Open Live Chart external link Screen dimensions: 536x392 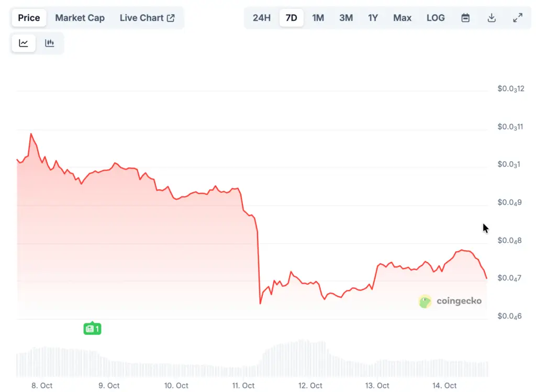point(147,18)
